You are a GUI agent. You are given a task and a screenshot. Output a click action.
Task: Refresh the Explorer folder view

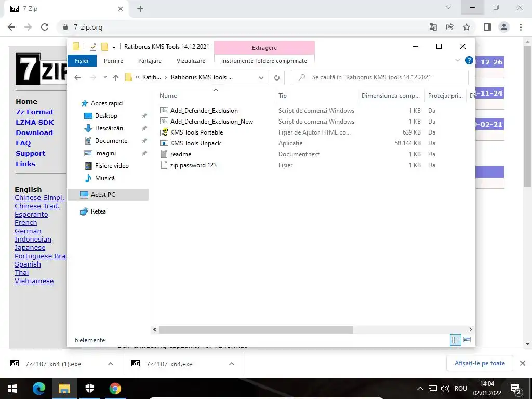click(x=277, y=78)
